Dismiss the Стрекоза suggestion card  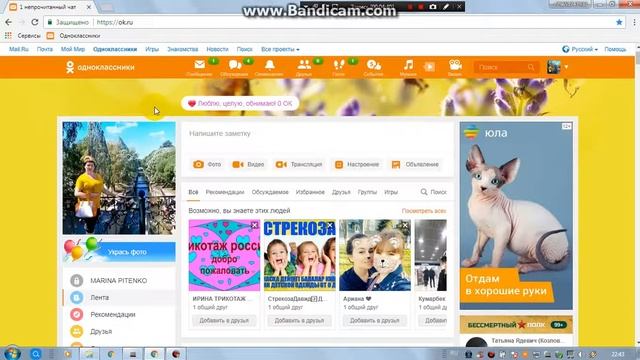pos(330,225)
